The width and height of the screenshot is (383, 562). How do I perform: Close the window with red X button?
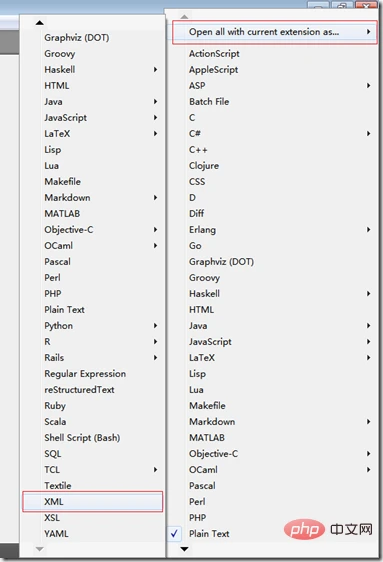point(366,5)
